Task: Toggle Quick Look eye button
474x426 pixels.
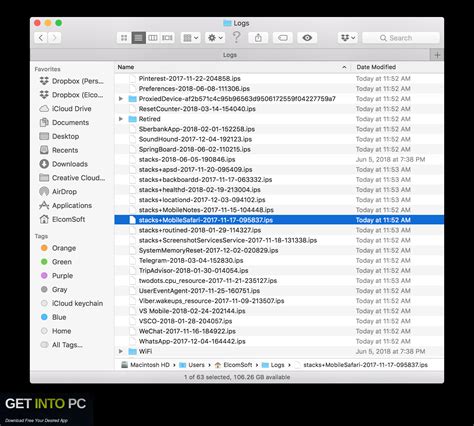Action: 307,38
